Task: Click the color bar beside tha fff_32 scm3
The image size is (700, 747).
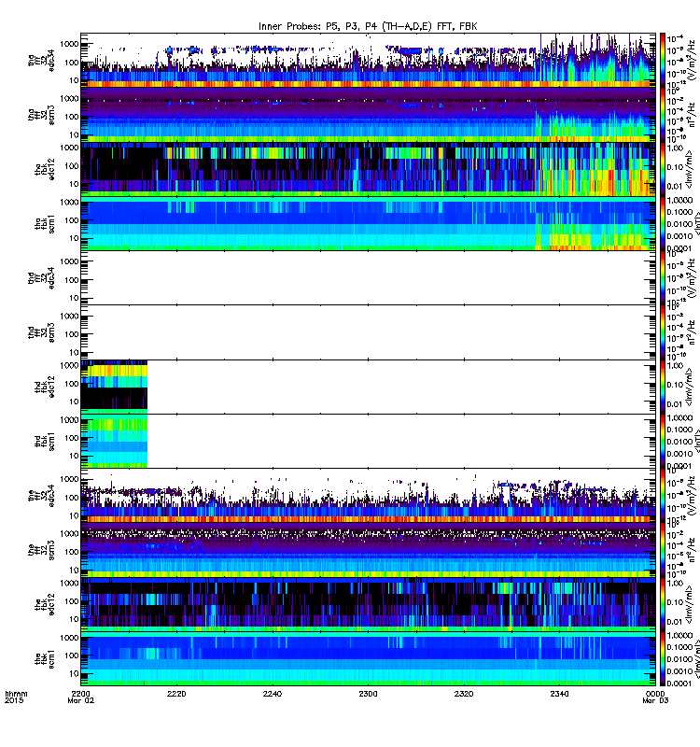Action: 663,115
